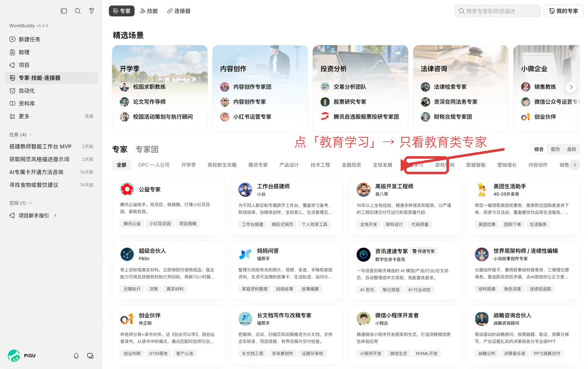The width and height of the screenshot is (588, 369).
Task: Click the 腾讯自选股票投研专家团 red chart icon
Action: click(325, 117)
